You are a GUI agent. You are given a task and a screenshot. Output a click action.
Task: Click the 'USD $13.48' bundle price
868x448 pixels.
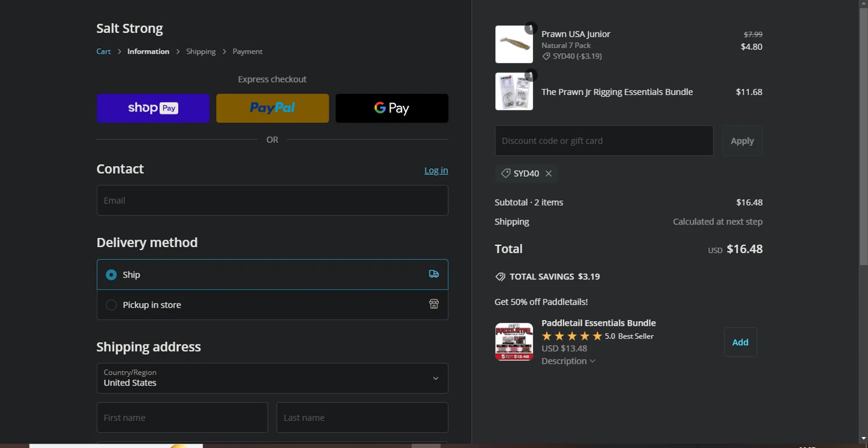tap(564, 348)
